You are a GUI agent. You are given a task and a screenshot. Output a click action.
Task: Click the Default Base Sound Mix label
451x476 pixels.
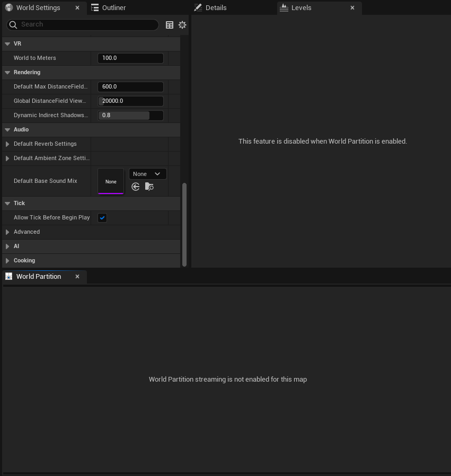(x=46, y=181)
